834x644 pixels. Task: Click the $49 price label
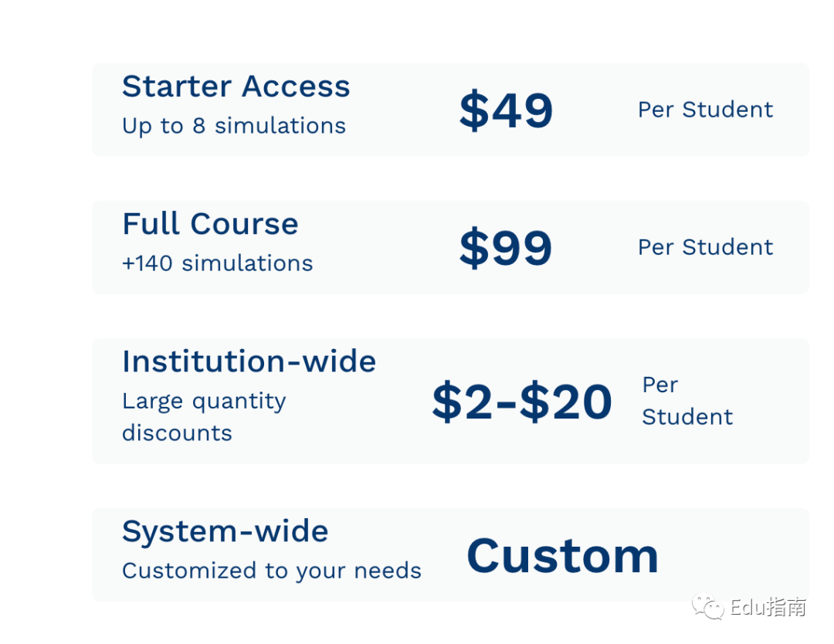pos(507,110)
